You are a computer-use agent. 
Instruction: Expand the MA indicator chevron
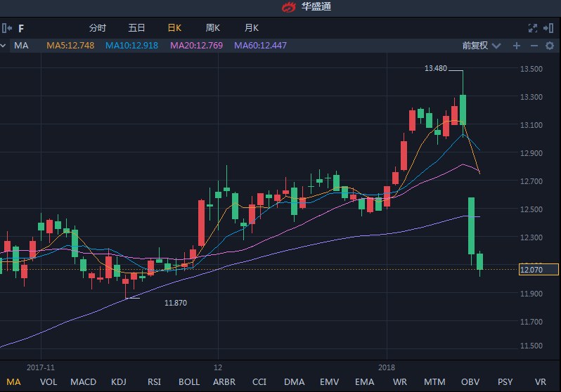[x=3, y=46]
